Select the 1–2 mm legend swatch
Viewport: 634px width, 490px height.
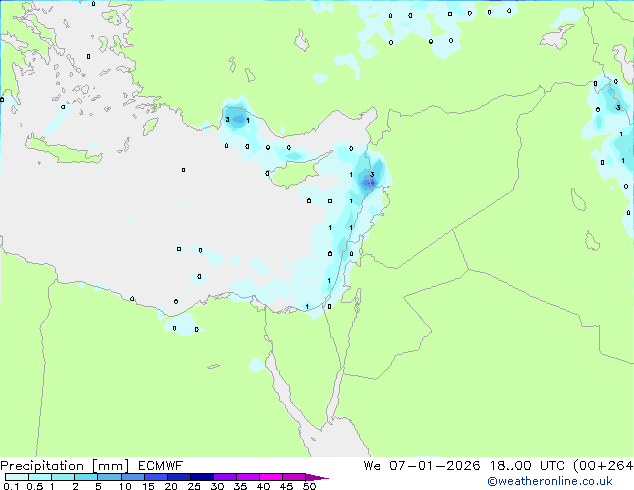tap(63, 477)
